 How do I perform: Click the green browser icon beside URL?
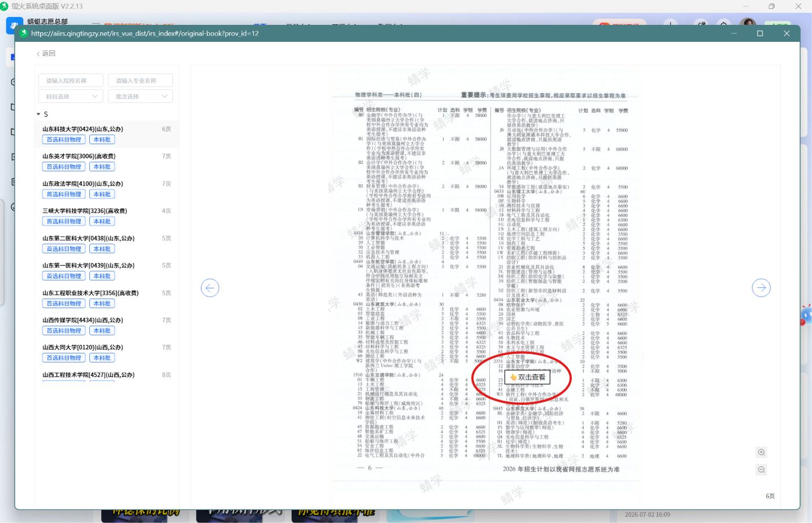tap(24, 33)
